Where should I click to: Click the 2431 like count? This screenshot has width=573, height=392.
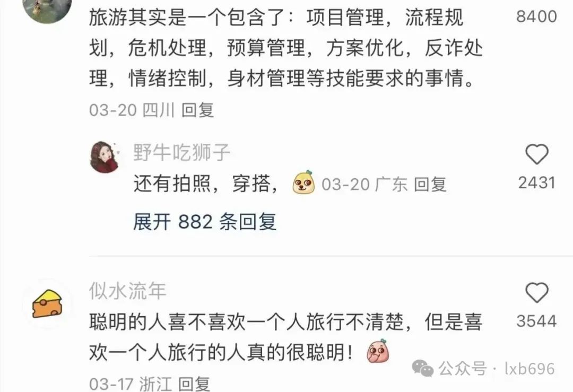click(537, 182)
